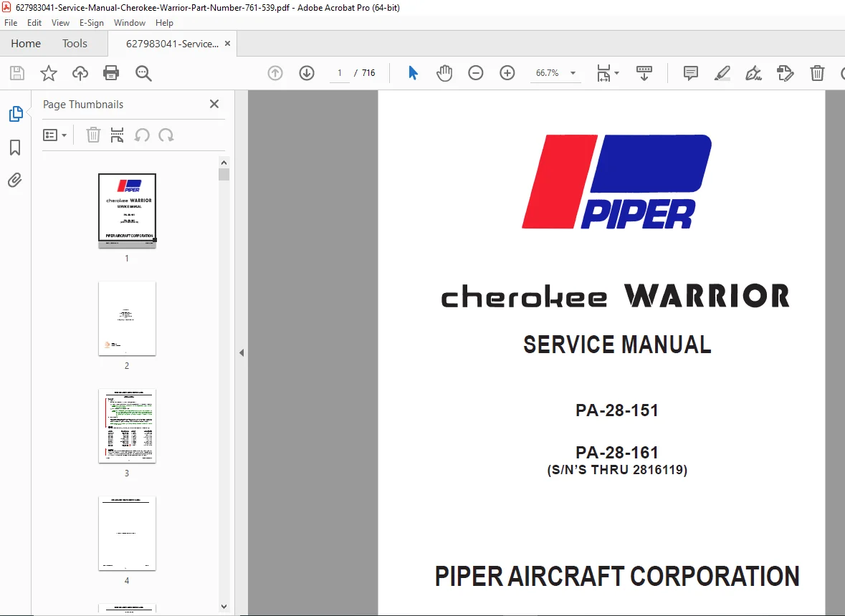Click the Save file floppy icon
The height and width of the screenshot is (616, 845).
tap(17, 73)
